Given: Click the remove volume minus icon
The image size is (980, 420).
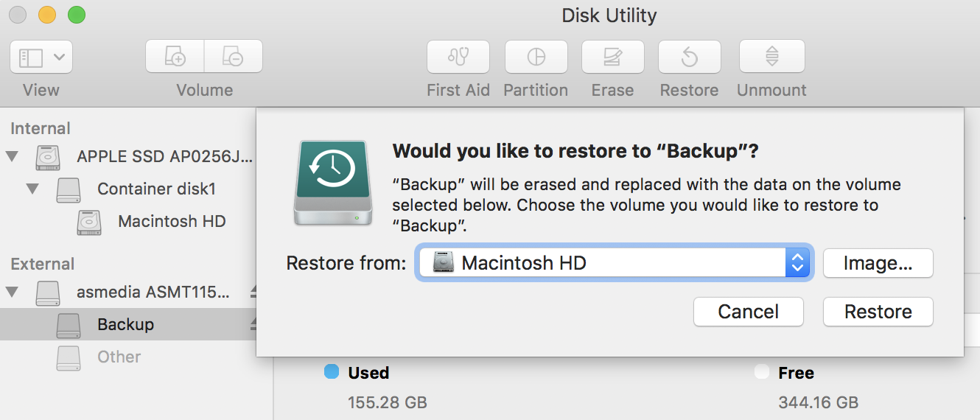Looking at the screenshot, I should (234, 57).
